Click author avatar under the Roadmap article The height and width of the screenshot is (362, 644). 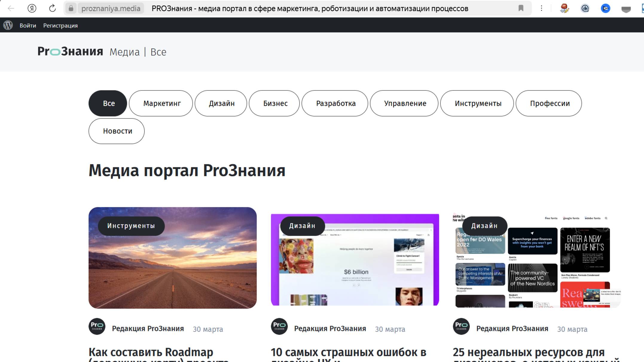point(97,326)
